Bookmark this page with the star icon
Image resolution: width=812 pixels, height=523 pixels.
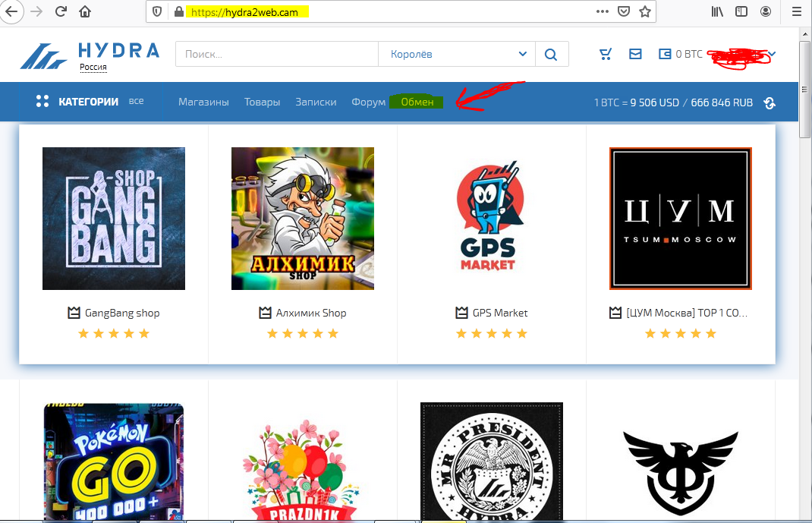(645, 11)
